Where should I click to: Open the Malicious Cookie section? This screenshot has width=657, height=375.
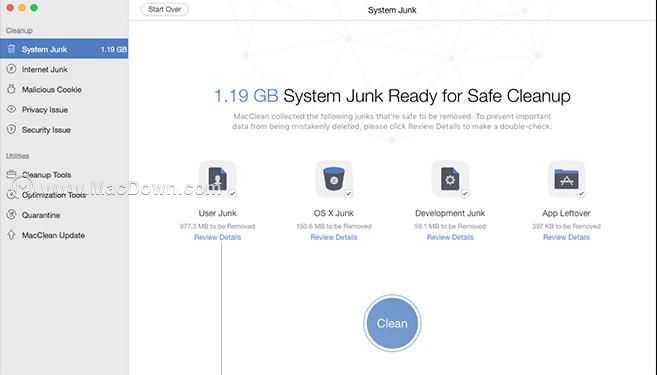coord(64,89)
